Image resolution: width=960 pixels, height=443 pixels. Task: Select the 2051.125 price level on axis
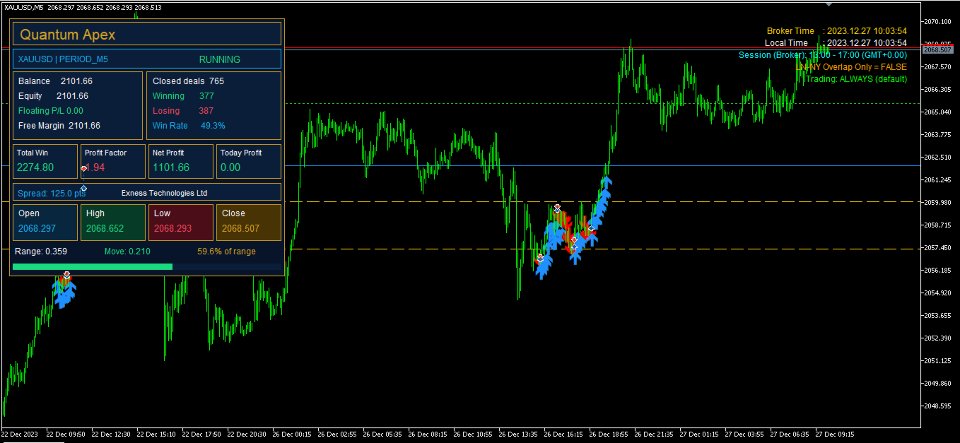937,361
